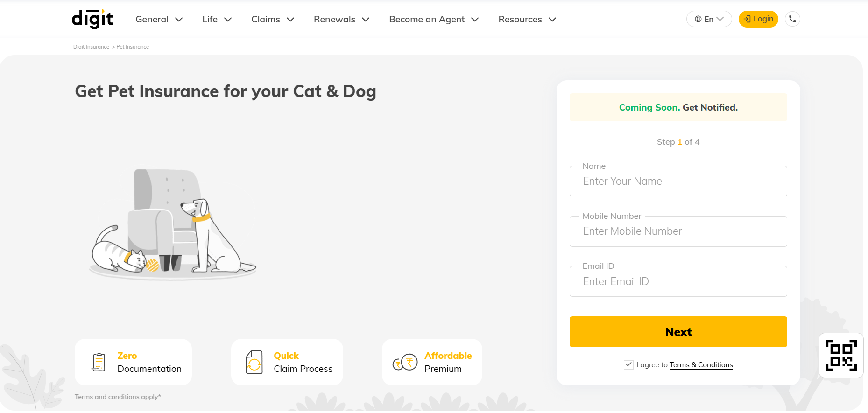The height and width of the screenshot is (413, 868).
Task: Click the Affordable Premium rupee icon
Action: pos(405,362)
